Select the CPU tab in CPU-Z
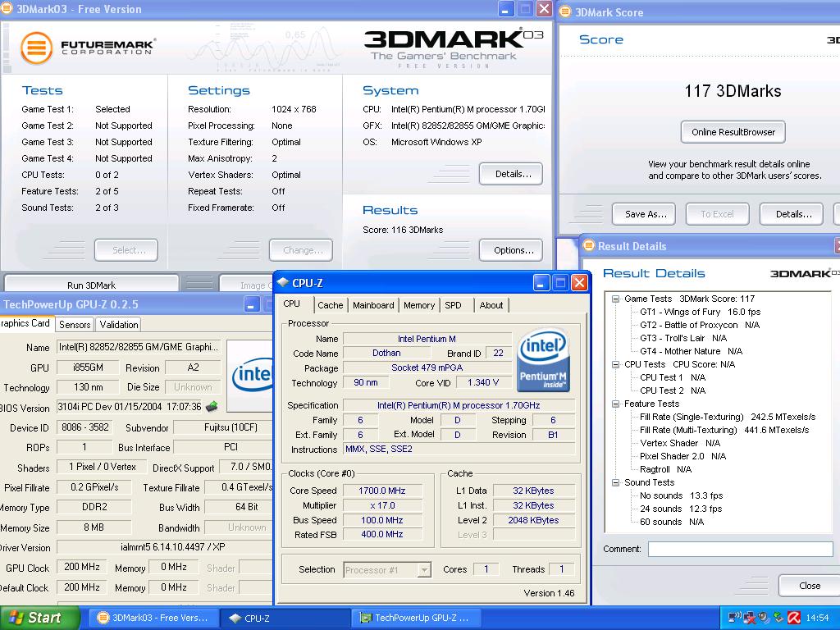840x630 pixels. click(292, 304)
